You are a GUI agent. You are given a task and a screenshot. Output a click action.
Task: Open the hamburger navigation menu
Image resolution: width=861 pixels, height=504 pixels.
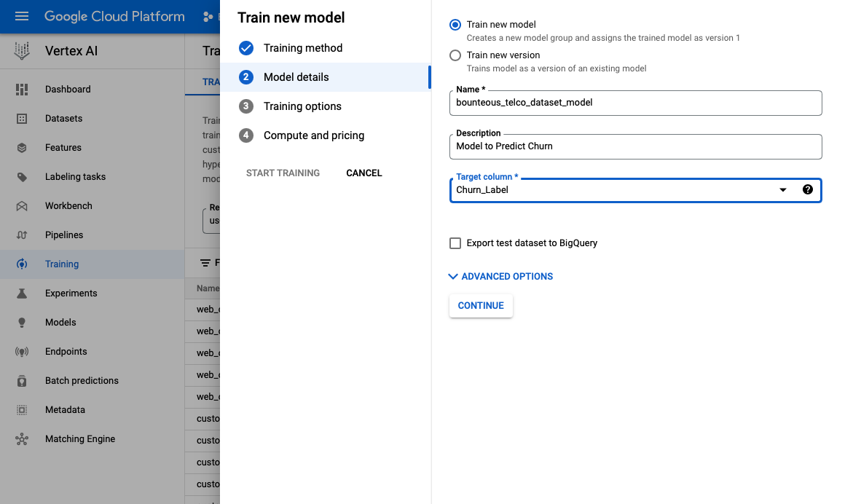pos(22,17)
